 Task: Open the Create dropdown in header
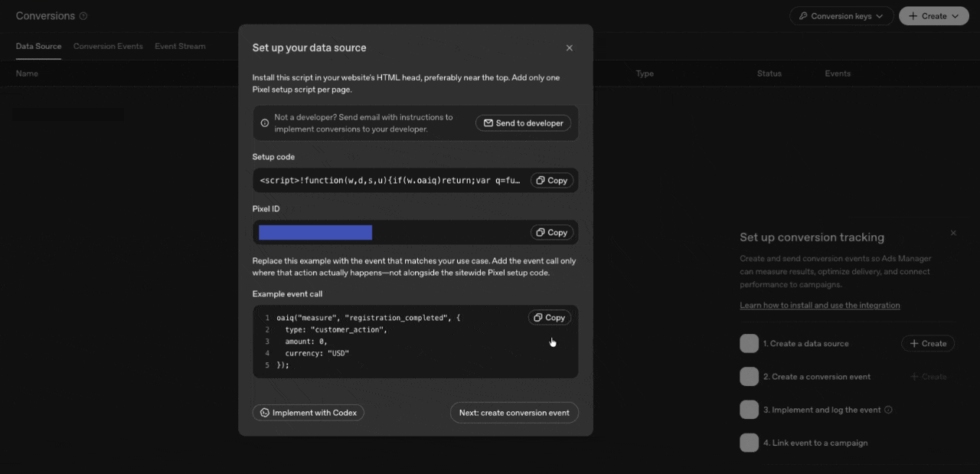934,16
